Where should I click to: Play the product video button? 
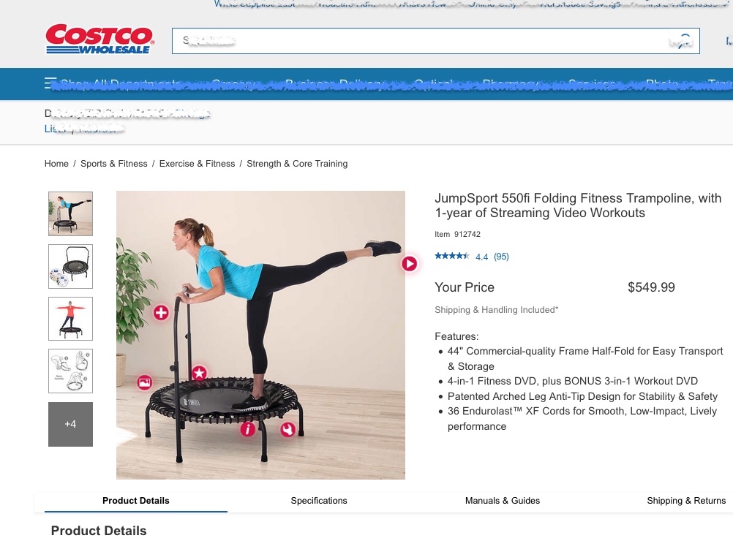point(410,264)
